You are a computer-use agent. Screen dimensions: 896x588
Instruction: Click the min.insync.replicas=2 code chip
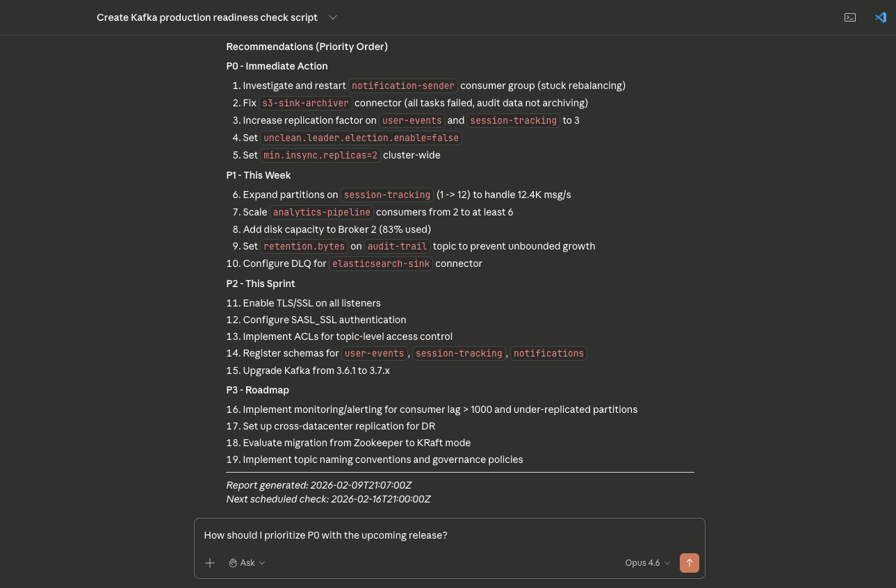pos(320,155)
